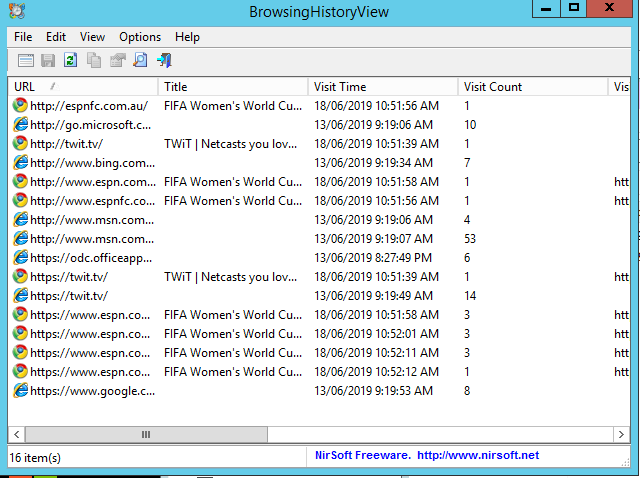Click the Chrome icon beside http://www.espn.com...
Image resolution: width=640 pixels, height=478 pixels.
coord(20,182)
